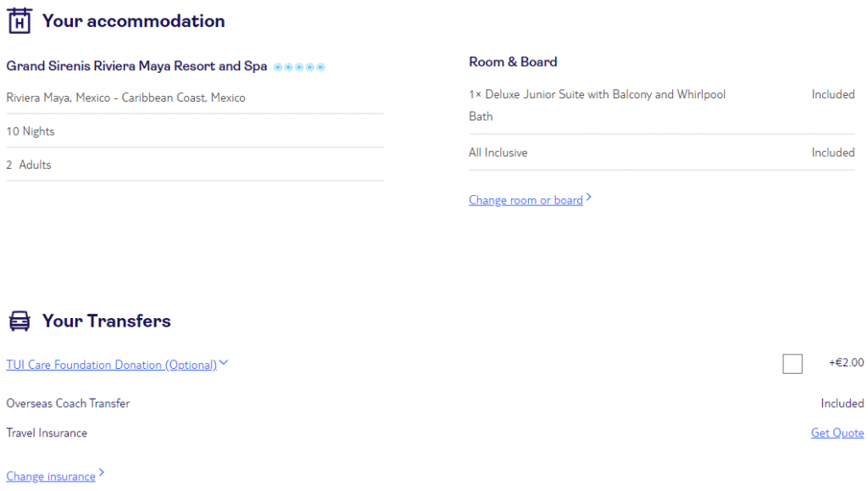The image size is (868, 491).
Task: Click the Room & Board heading
Action: pos(513,62)
